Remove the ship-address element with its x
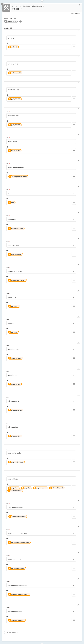The image size is (84, 644). [79, 472]
